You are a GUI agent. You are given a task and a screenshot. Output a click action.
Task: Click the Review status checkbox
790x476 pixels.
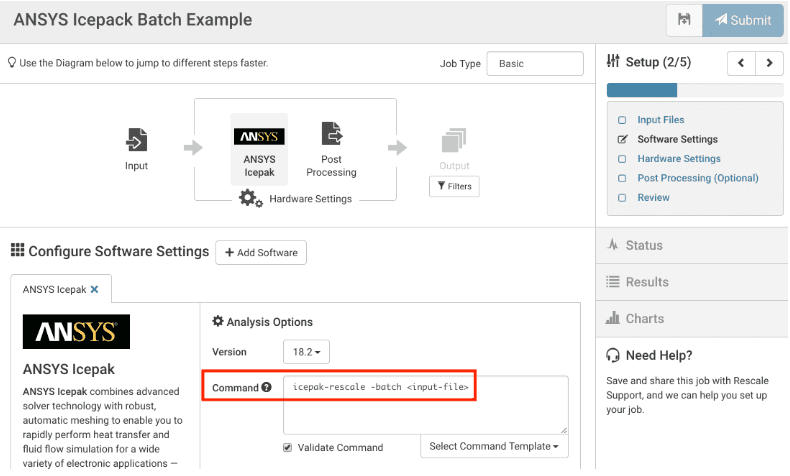point(622,198)
